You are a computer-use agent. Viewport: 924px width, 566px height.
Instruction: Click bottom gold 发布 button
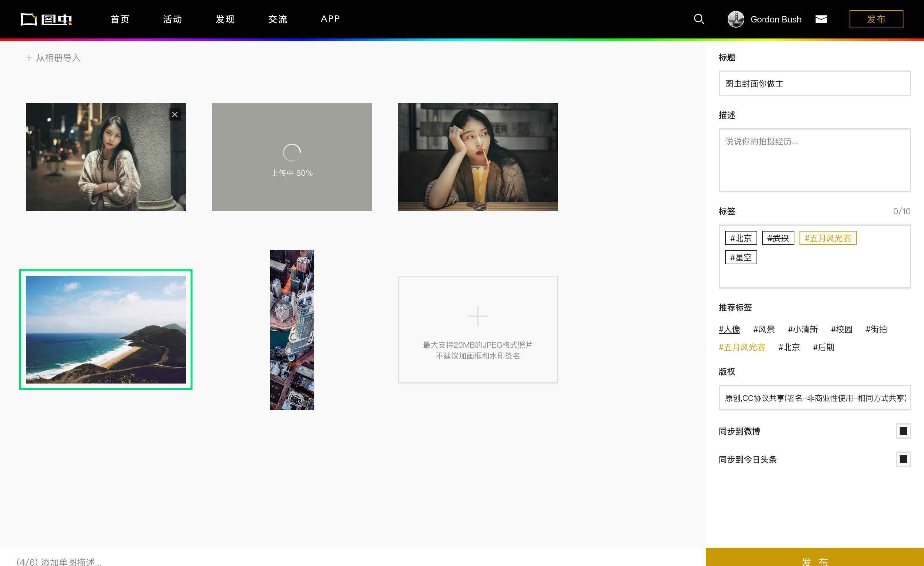[x=815, y=558]
